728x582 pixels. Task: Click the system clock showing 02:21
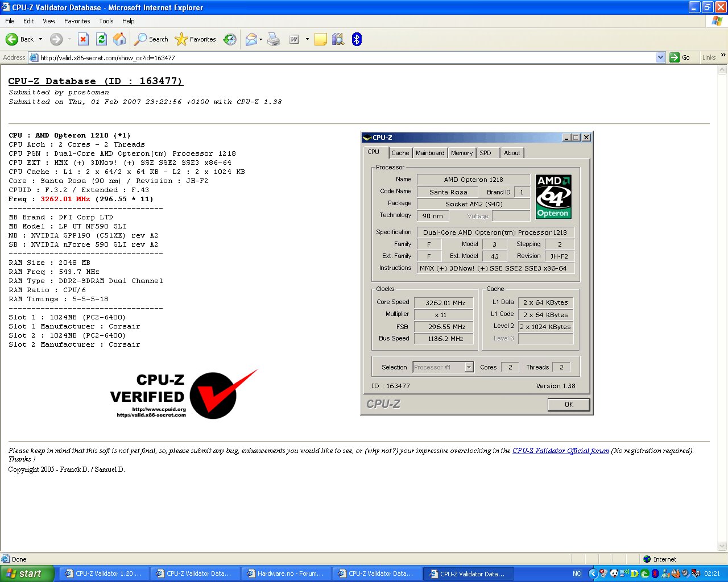pyautogui.click(x=712, y=573)
